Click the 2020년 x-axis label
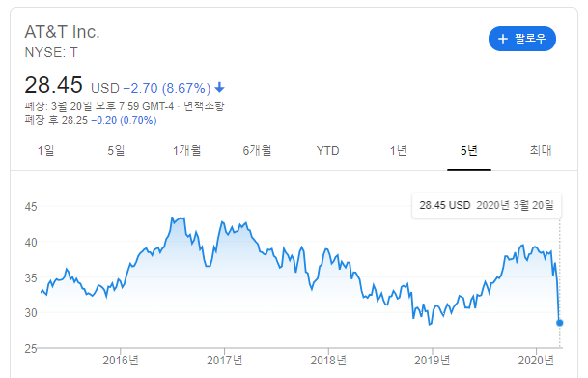 point(536,361)
